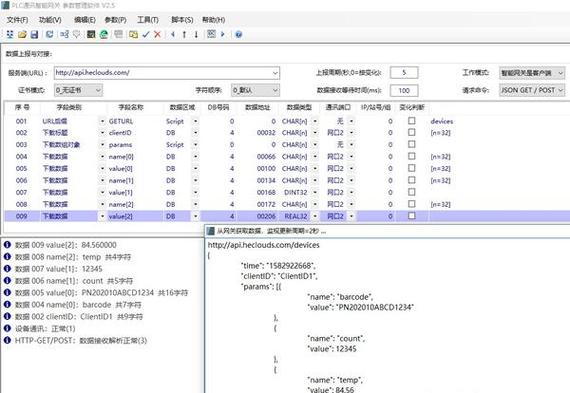Select log line 005 value[0] PN202010ABCD1234
Screen dimensions: 570x393
(101, 293)
